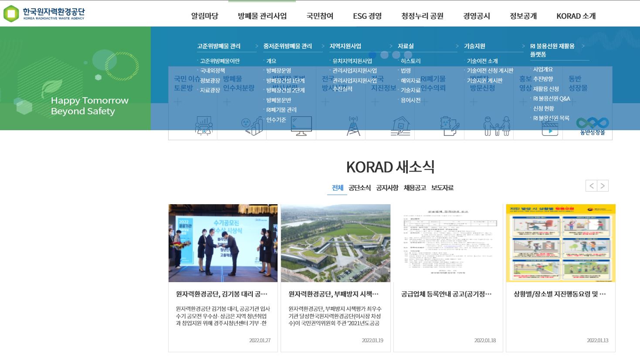The image size is (640, 364).
Task: Open 공급업체 등록안내 document thumbnail
Action: click(448, 243)
